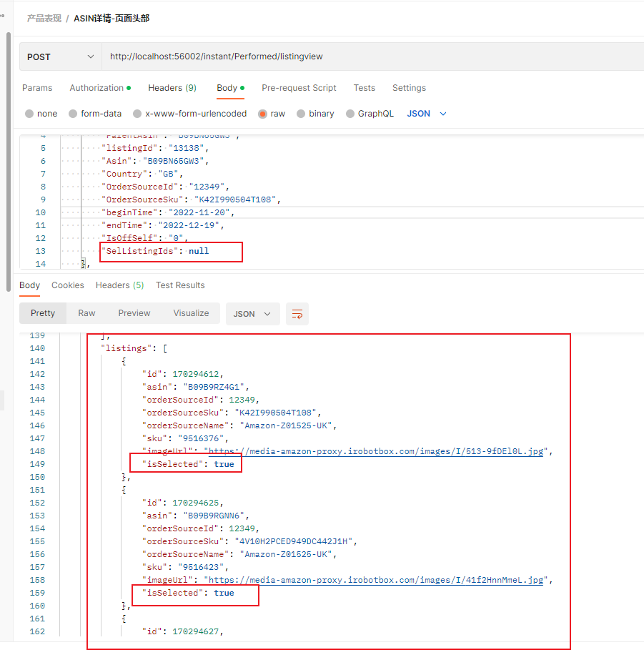Image resolution: width=644 pixels, height=655 pixels.
Task: Click the response id value 170294612
Action: [195, 374]
